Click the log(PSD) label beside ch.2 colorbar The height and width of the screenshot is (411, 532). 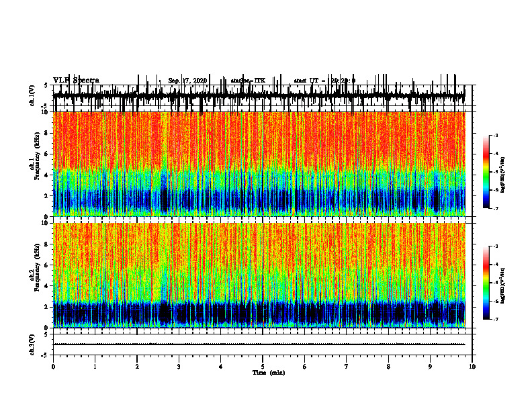point(504,285)
